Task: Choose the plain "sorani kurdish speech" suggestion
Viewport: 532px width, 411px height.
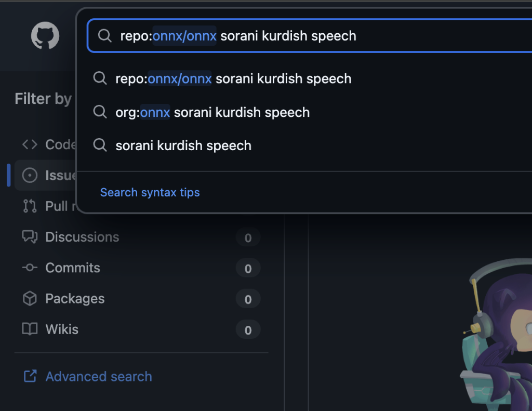Action: [183, 145]
